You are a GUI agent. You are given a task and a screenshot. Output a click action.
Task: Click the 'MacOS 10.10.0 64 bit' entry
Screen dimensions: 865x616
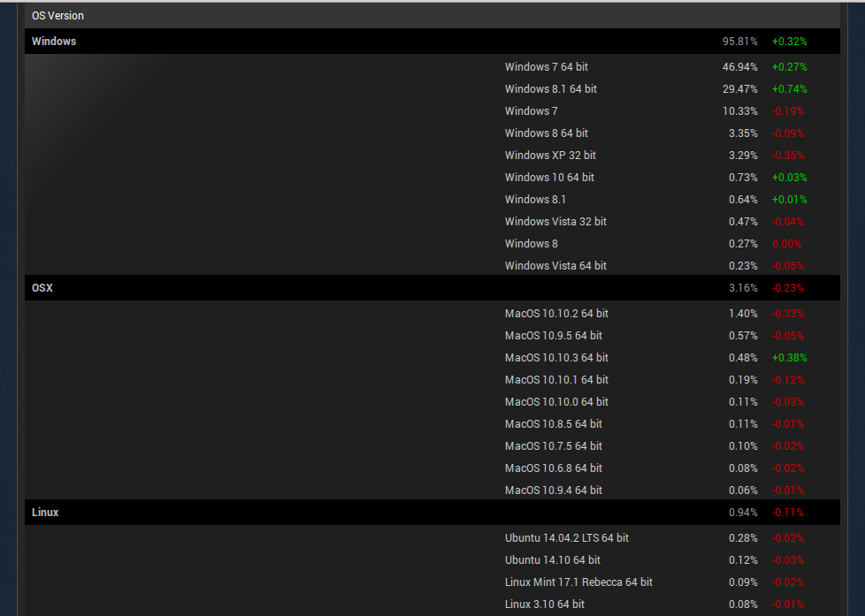click(556, 401)
